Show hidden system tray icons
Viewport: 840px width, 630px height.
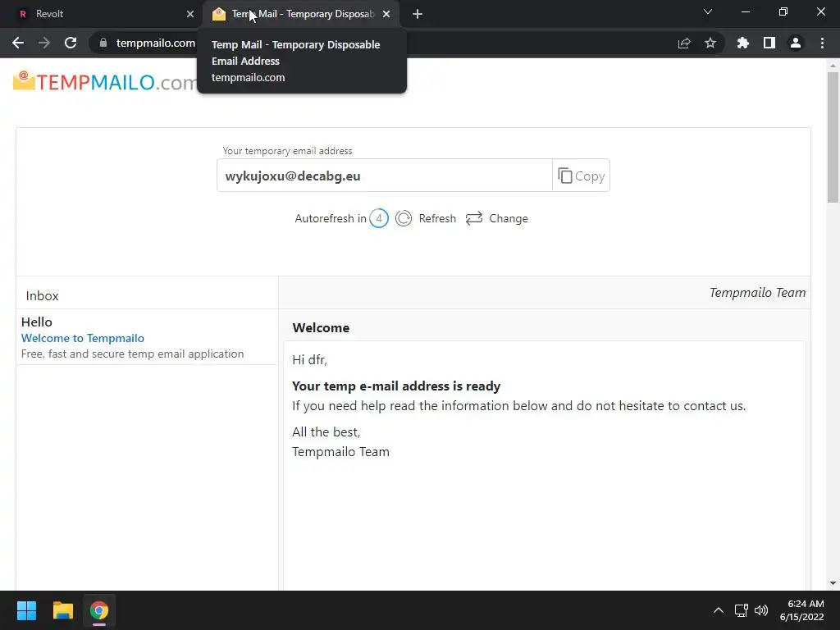pos(719,610)
